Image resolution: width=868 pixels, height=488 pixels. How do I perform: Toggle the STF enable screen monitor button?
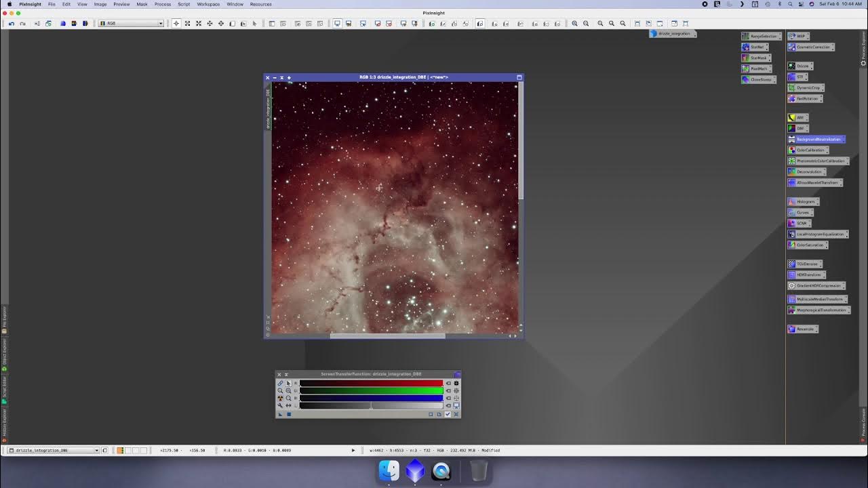[x=456, y=405]
